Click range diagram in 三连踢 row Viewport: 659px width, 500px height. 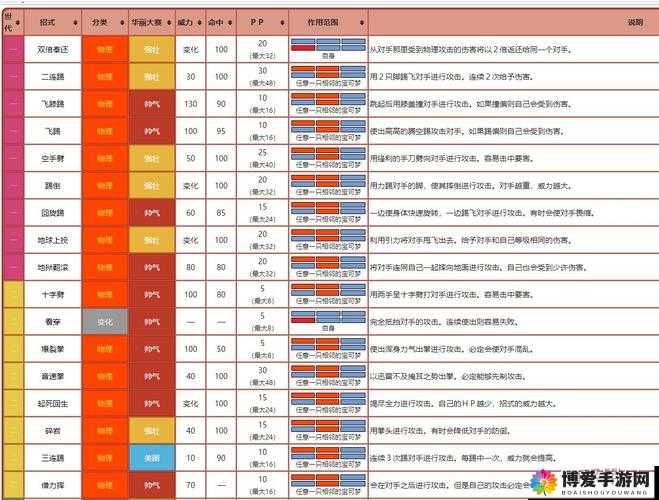click(328, 453)
